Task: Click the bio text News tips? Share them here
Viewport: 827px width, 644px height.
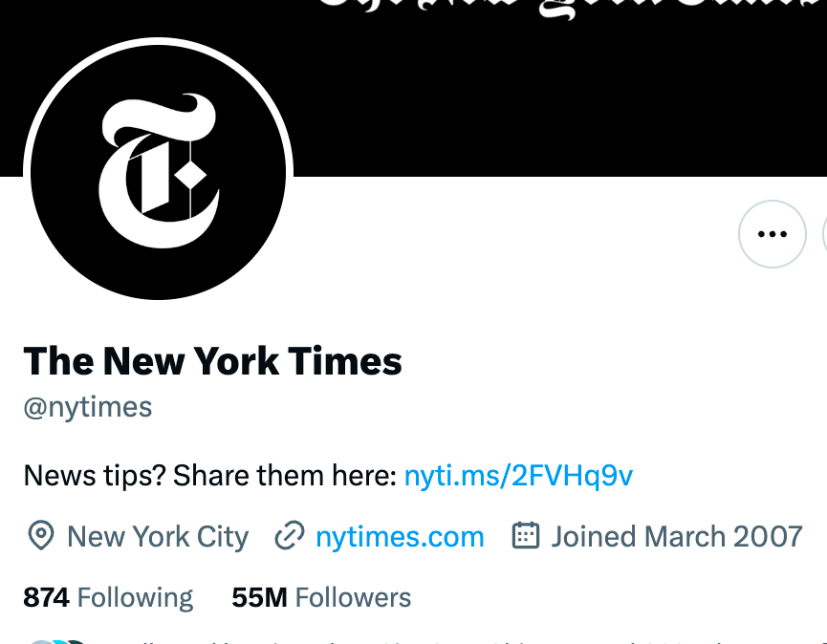Action: click(x=210, y=476)
